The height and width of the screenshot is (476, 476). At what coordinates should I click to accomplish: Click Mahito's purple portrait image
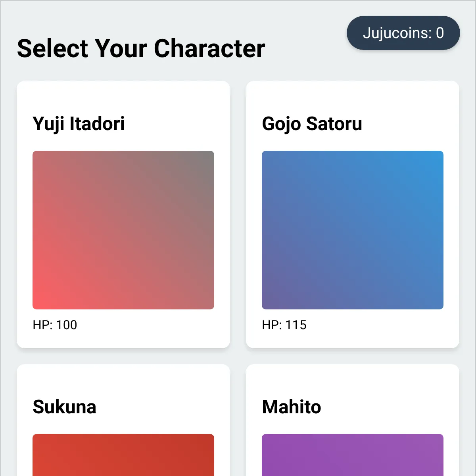coord(353,455)
